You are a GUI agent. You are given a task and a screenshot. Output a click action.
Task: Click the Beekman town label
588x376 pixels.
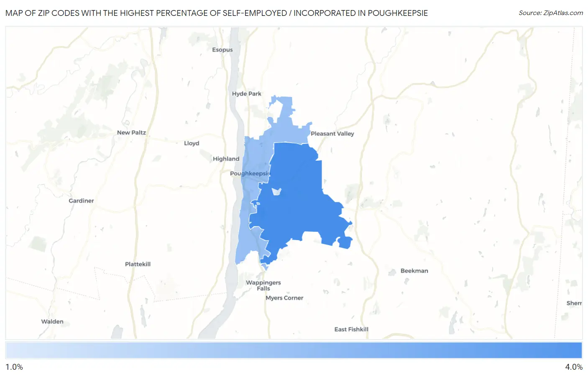tap(414, 271)
